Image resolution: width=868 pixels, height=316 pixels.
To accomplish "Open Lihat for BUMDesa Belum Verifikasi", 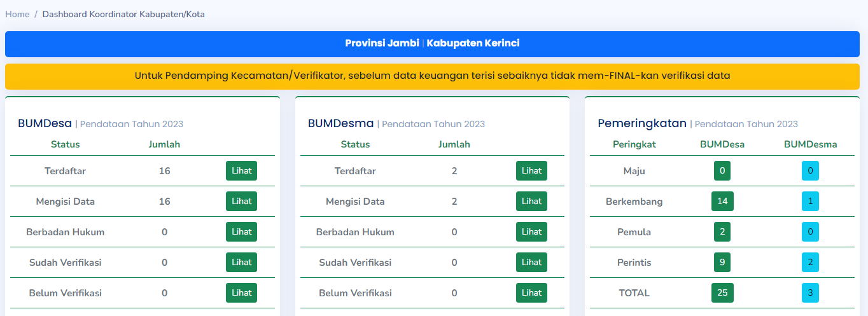I will pyautogui.click(x=242, y=293).
